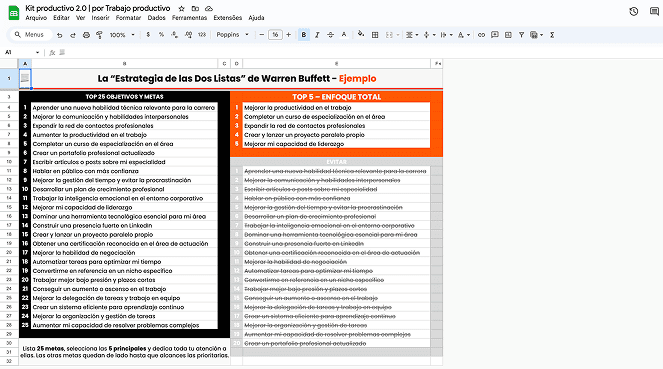This screenshot has height=369, width=663.
Task: Insert a chart
Action: pos(508,35)
